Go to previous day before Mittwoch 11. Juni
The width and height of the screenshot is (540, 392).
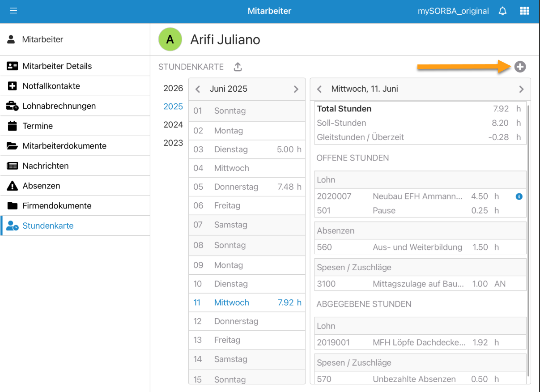[319, 89]
